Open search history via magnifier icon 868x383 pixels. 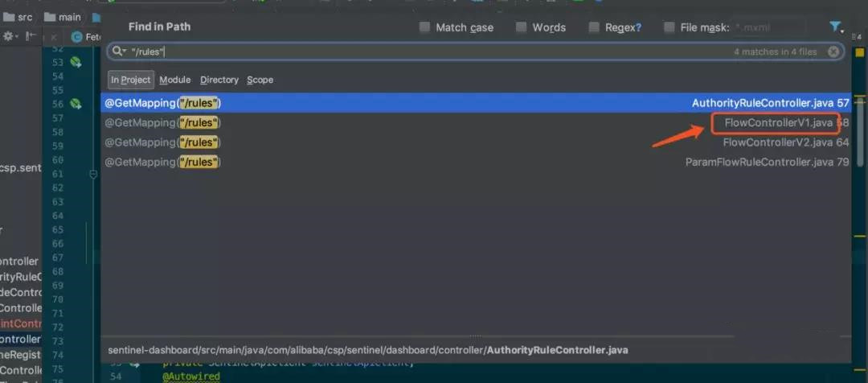[119, 51]
